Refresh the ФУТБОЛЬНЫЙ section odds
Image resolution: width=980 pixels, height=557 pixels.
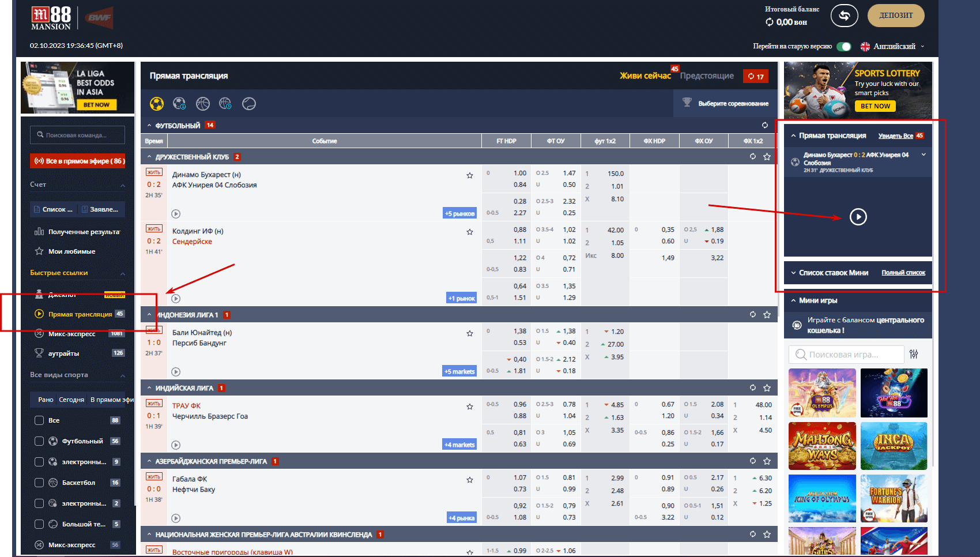pos(765,125)
